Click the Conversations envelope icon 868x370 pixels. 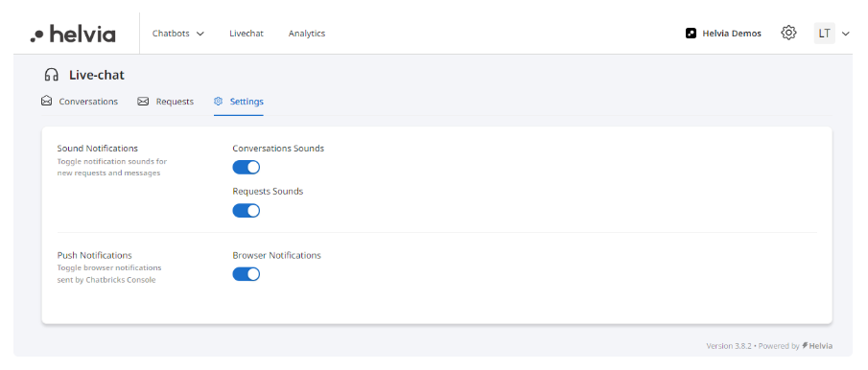tap(47, 102)
